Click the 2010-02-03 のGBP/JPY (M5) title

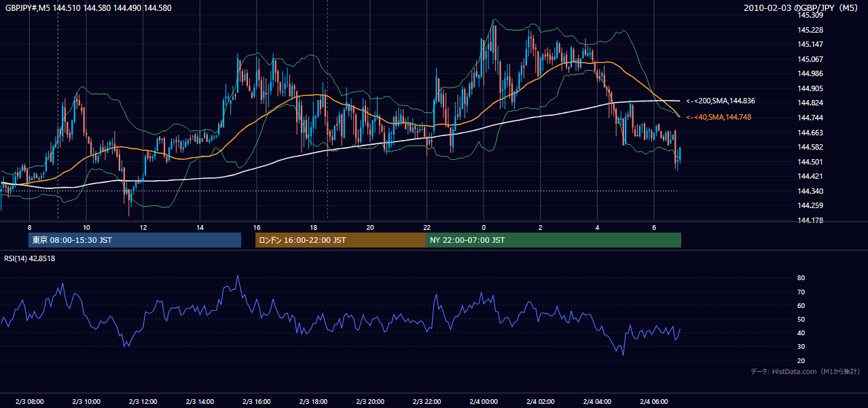pos(802,8)
